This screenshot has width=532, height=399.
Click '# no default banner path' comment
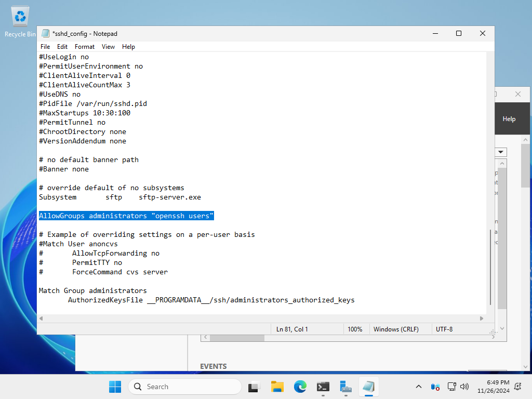tap(88, 159)
